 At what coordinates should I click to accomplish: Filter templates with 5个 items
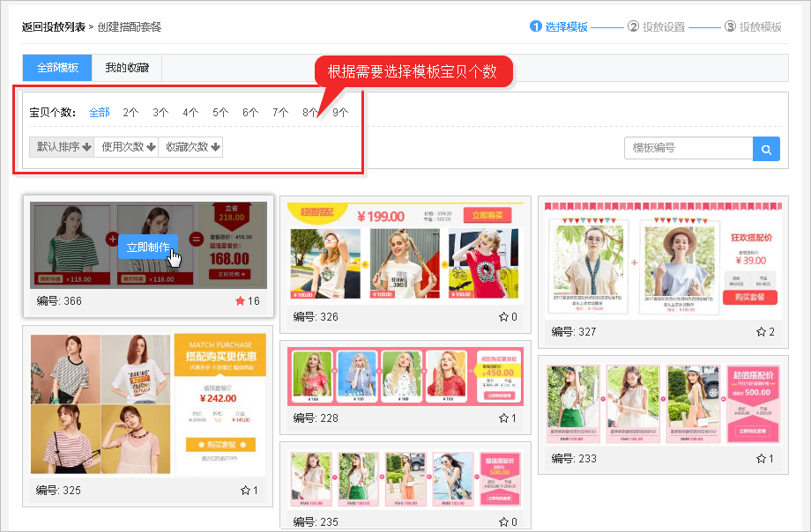click(220, 112)
